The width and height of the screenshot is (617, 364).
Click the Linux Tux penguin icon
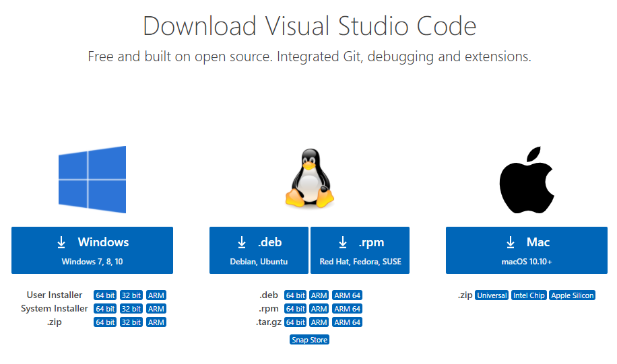310,178
